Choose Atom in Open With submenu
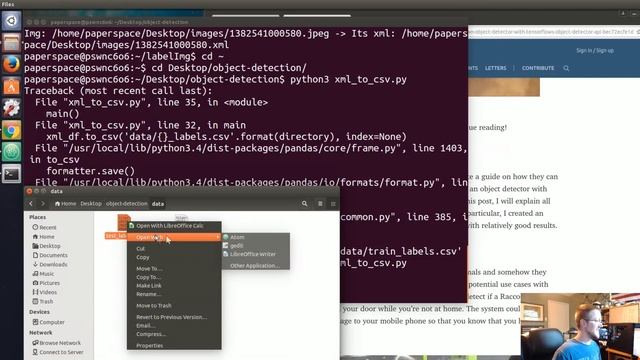The height and width of the screenshot is (360, 640). (x=256, y=237)
